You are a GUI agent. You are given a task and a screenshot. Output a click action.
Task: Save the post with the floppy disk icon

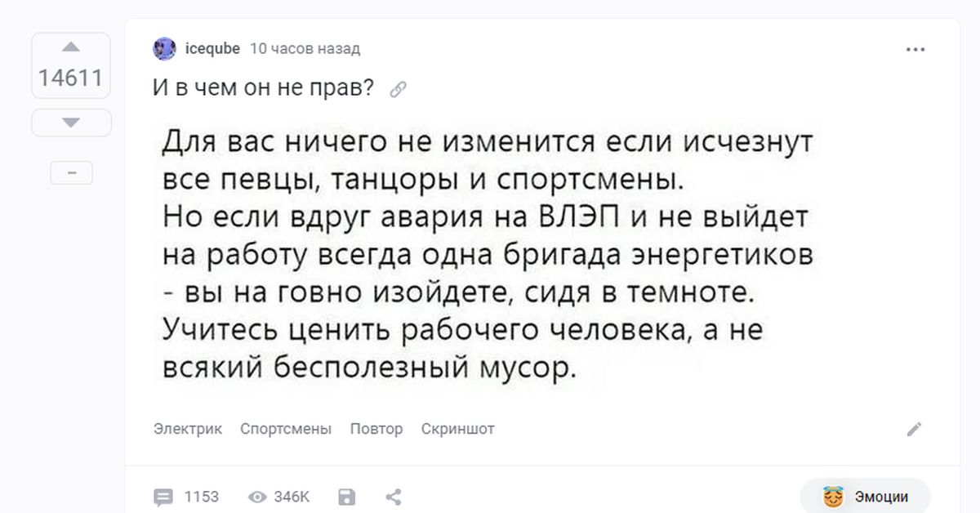coord(347,497)
